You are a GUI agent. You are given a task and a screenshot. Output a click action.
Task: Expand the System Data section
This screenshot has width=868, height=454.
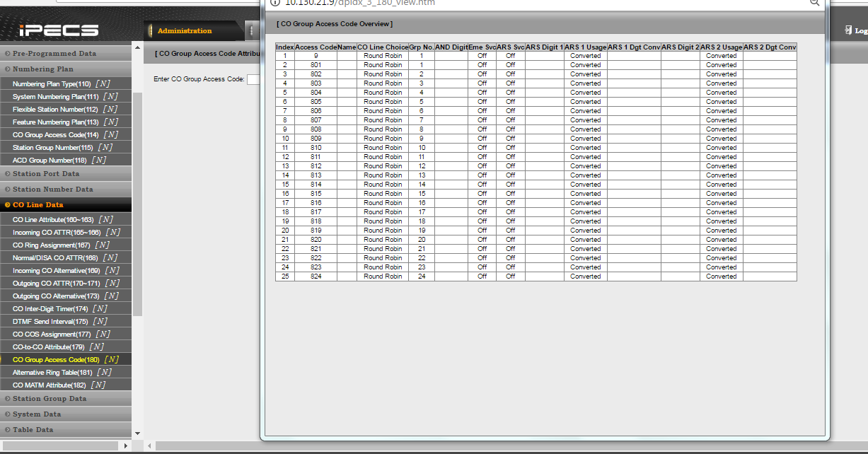point(37,414)
